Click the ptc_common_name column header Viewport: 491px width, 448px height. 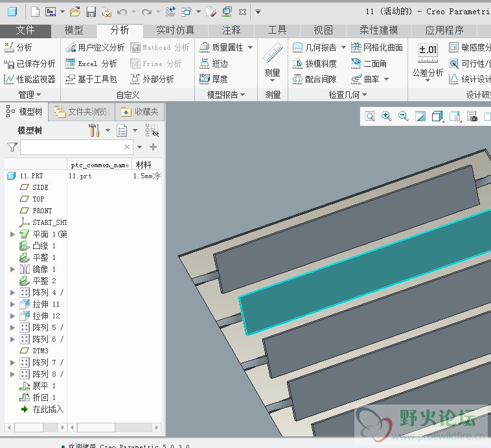(100, 165)
